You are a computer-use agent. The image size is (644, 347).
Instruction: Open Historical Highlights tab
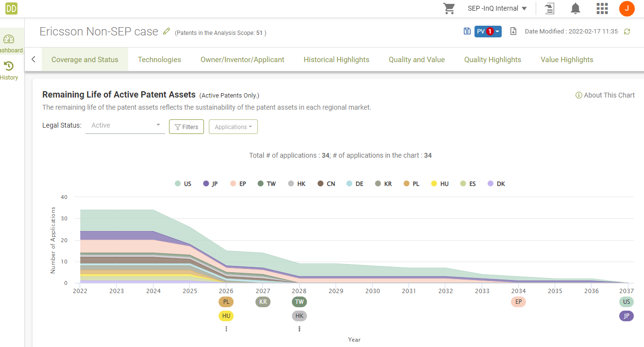click(337, 60)
